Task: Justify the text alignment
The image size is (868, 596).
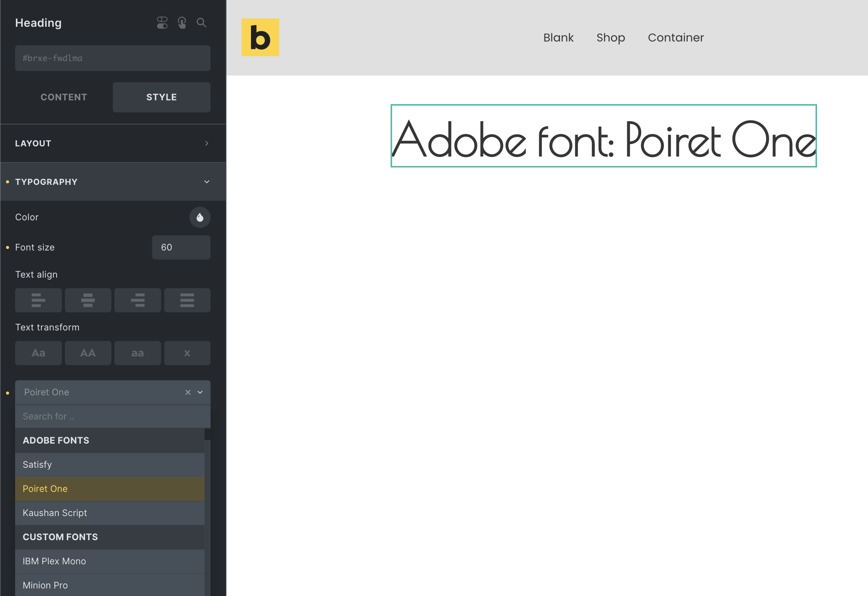Action: 187,300
